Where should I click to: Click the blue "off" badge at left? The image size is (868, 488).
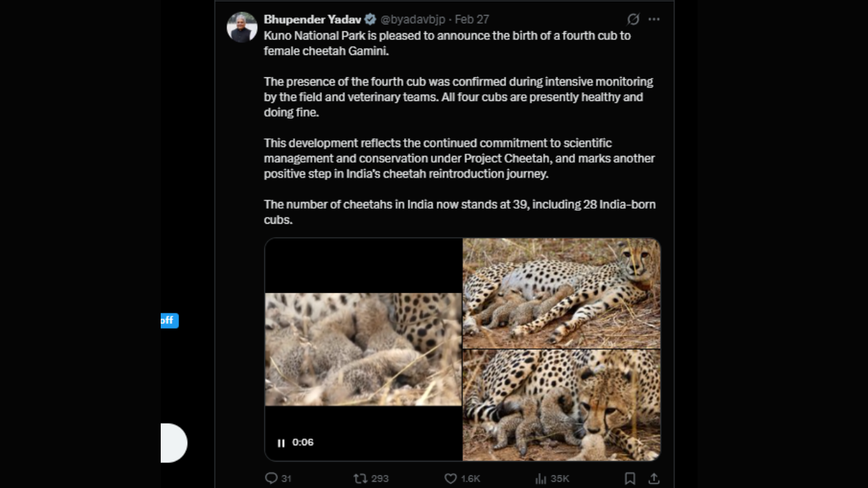click(169, 321)
